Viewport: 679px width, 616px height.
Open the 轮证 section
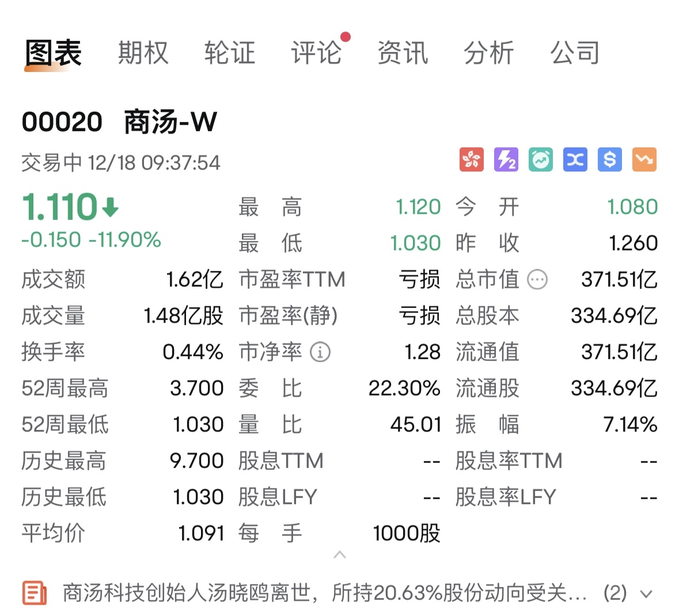[x=230, y=52]
